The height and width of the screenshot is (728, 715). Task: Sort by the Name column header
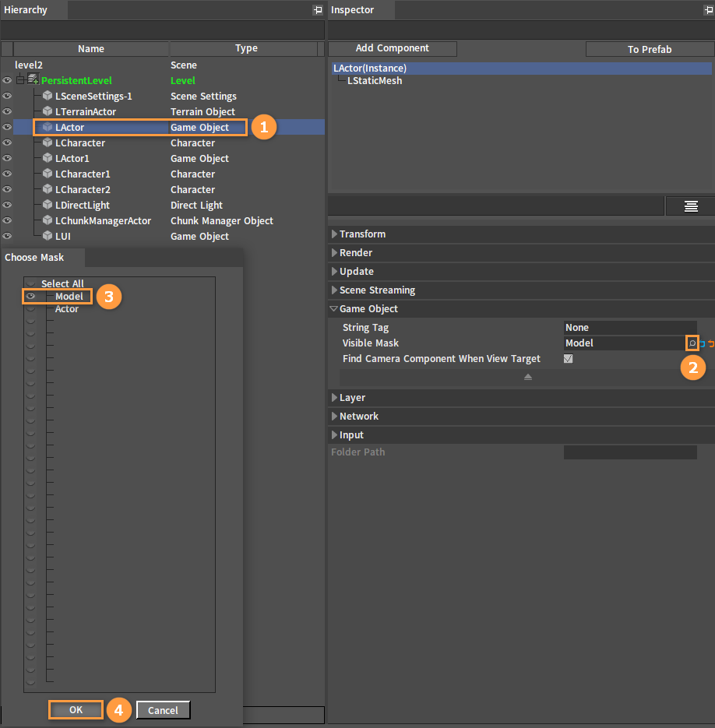point(91,49)
